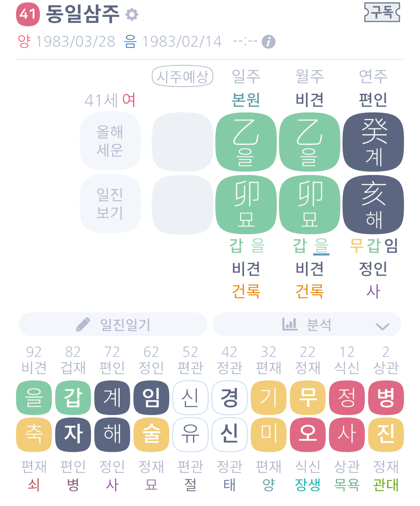Select the 亥 해 year branch tile
Viewport: 420px width, 506px height.
(373, 205)
